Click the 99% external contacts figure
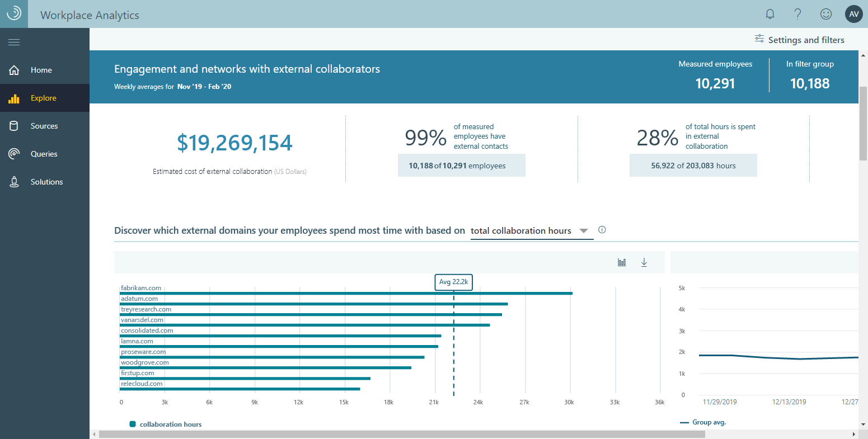 point(426,138)
